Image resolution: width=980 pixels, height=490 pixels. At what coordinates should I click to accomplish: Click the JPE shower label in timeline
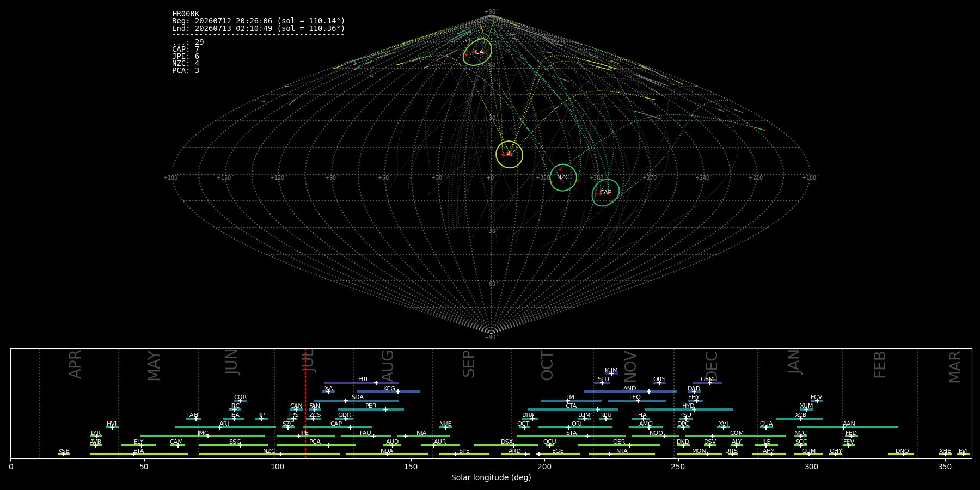click(304, 433)
